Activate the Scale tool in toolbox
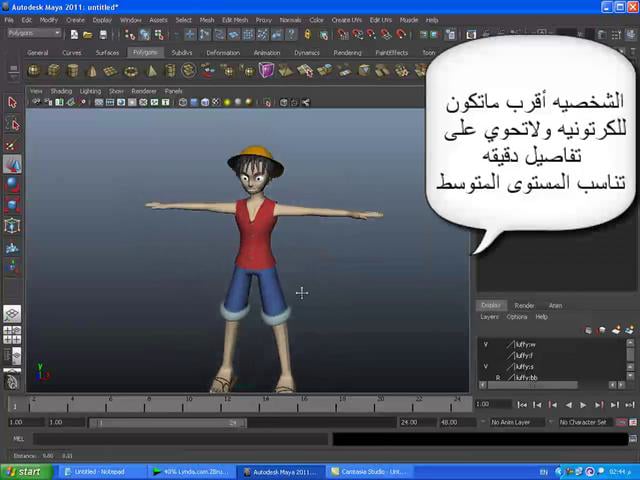The image size is (640, 480). coord(12,205)
